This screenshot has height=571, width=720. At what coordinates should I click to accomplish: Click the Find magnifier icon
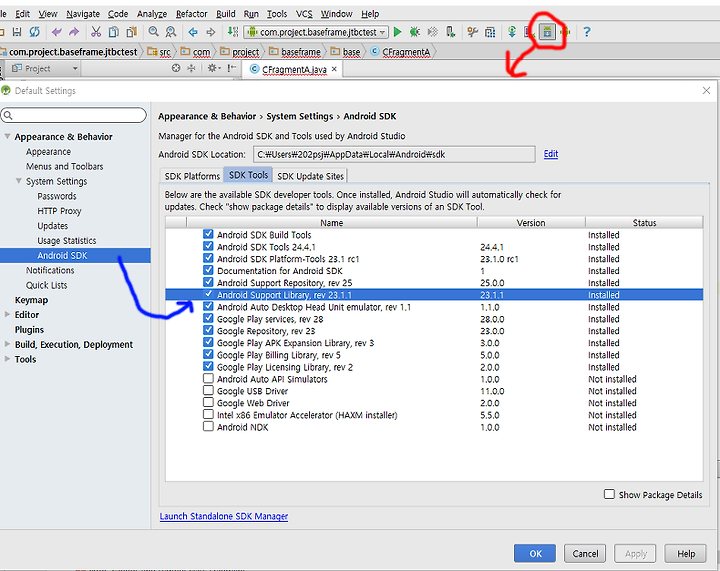coord(153,32)
